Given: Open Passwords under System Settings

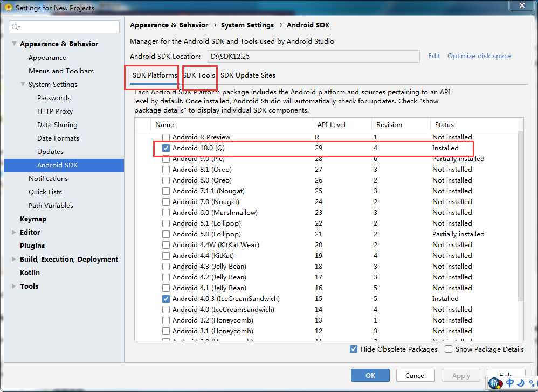Looking at the screenshot, I should pos(54,98).
